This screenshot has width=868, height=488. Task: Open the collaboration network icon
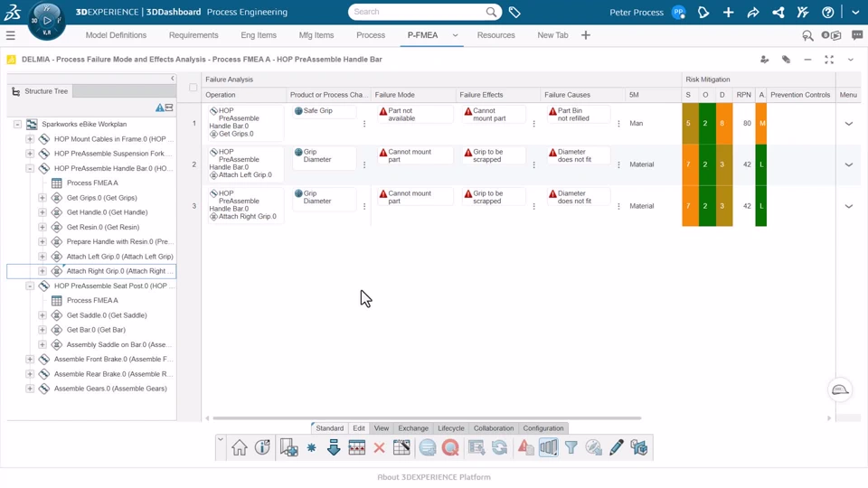pyautogui.click(x=778, y=12)
